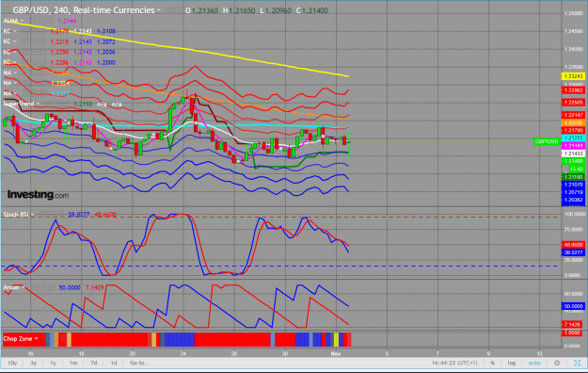The width and height of the screenshot is (588, 373).
Task: Click the blue 1.20362 price label
Action: (573, 200)
